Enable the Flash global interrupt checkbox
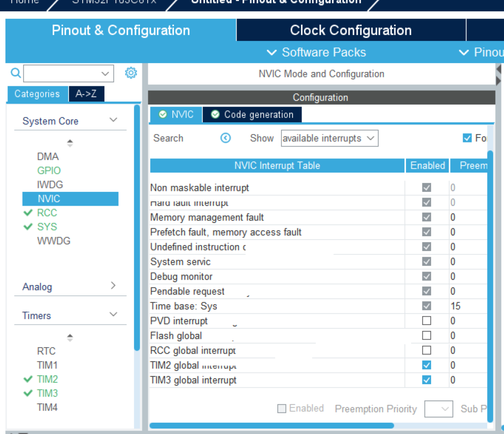The width and height of the screenshot is (504, 434). (x=427, y=335)
